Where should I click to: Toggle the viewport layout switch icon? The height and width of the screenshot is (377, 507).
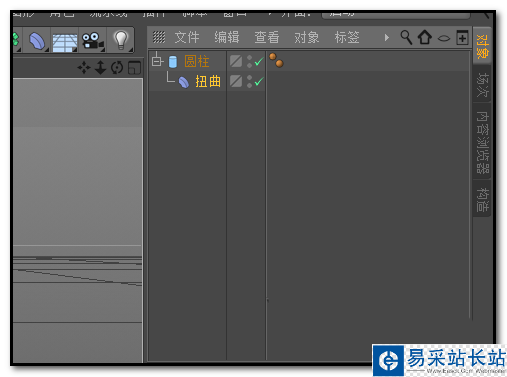point(134,68)
